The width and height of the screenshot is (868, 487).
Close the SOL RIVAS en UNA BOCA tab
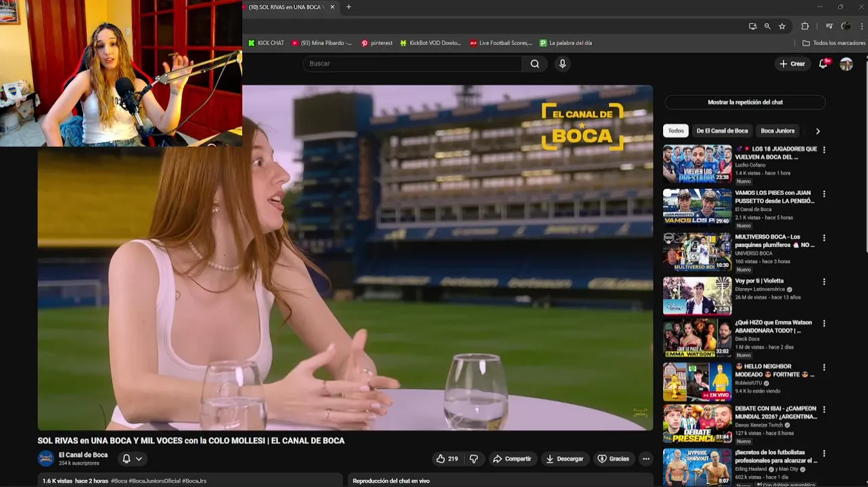coord(332,7)
